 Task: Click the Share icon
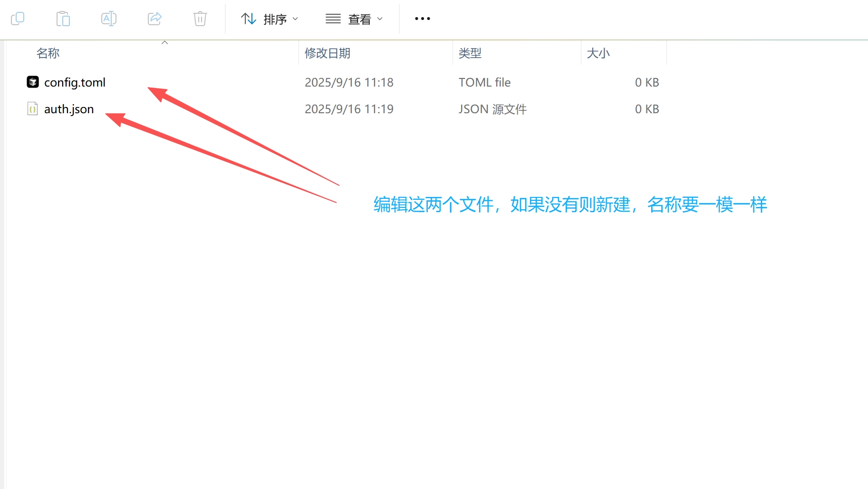[x=154, y=19]
